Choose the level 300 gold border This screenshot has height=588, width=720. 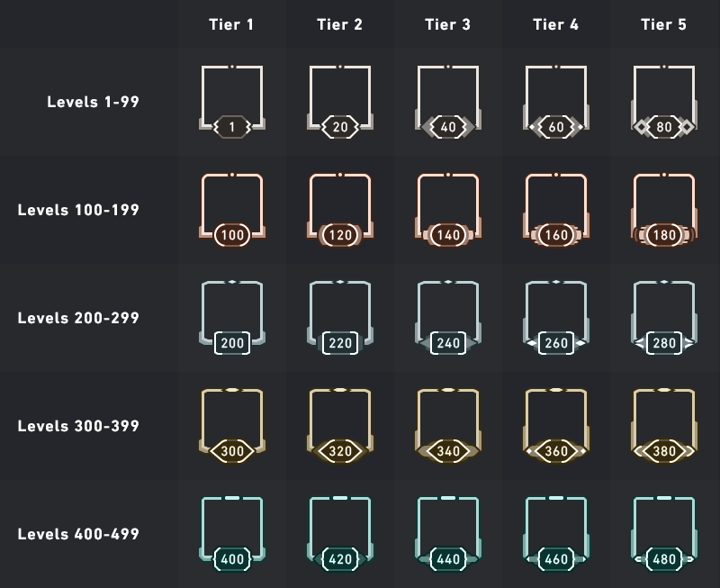pos(232,426)
